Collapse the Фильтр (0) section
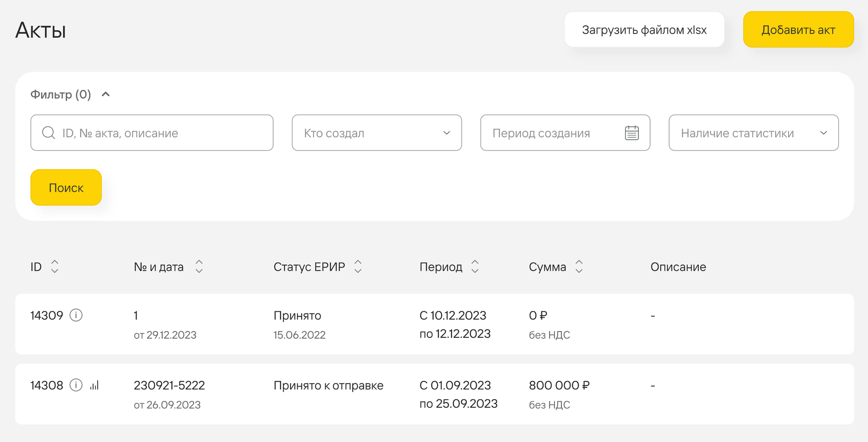Viewport: 868px width, 442px height. [106, 94]
